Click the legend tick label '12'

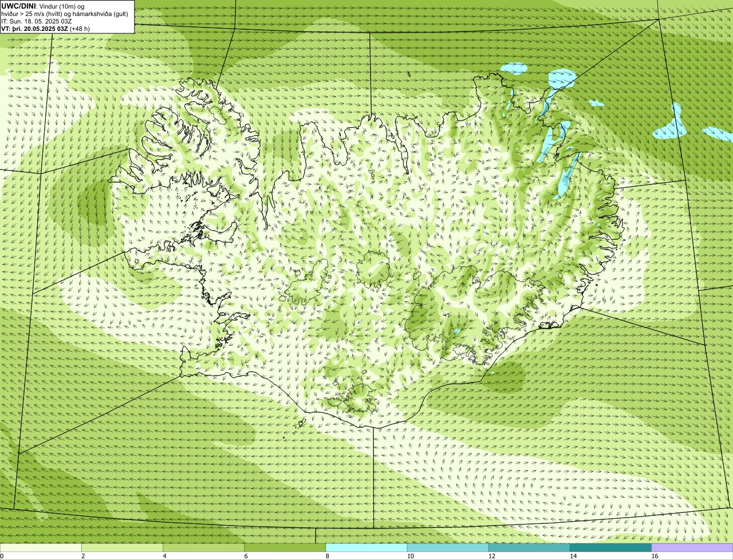click(491, 556)
